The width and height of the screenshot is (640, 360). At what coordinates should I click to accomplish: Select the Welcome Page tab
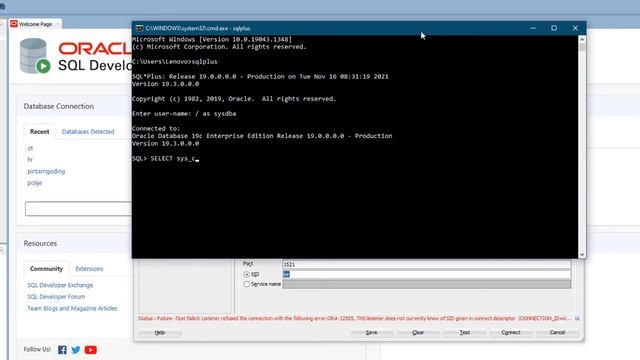click(x=36, y=24)
